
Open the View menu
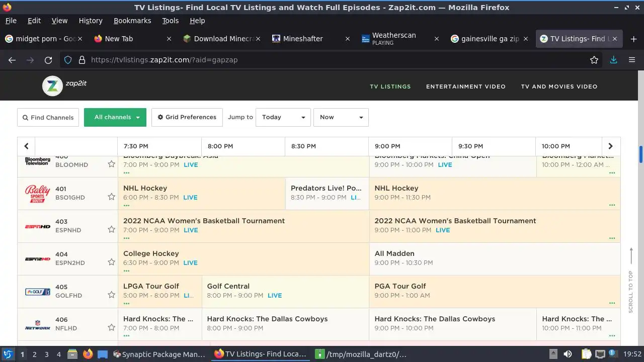(59, 21)
